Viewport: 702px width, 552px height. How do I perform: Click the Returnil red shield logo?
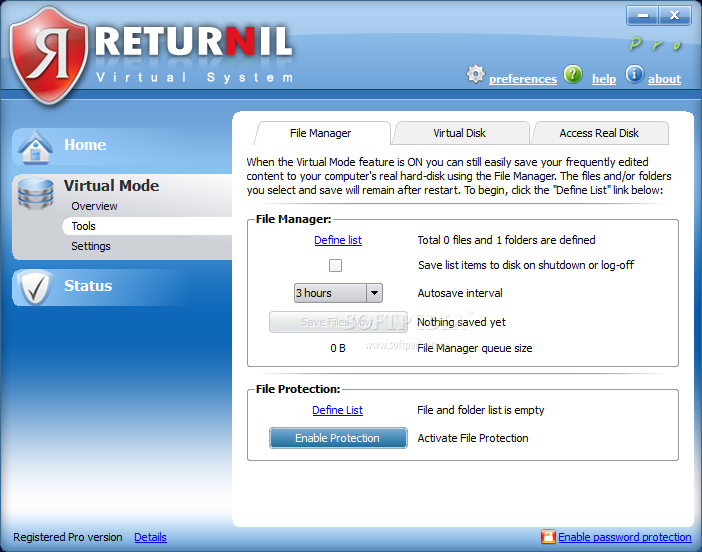[49, 56]
